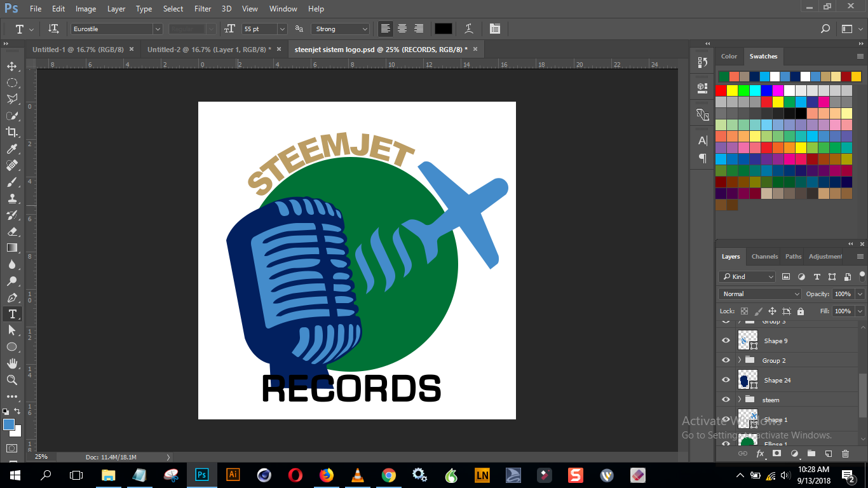This screenshot has width=868, height=488.
Task: Select the Gradient tool
Action: pos(11,248)
